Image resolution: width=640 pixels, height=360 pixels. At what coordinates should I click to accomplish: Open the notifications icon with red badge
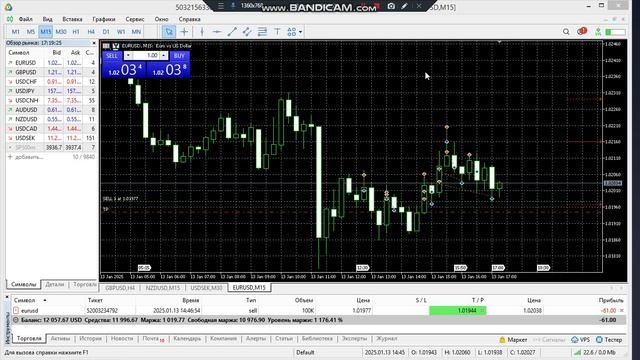click(x=582, y=31)
